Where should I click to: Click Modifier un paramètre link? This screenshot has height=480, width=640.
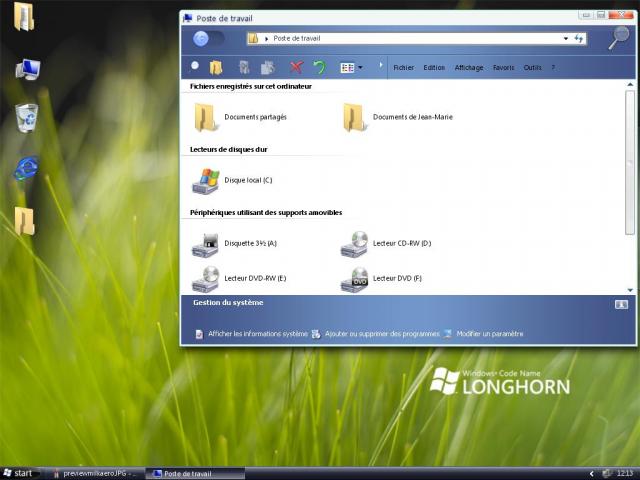pyautogui.click(x=490, y=334)
